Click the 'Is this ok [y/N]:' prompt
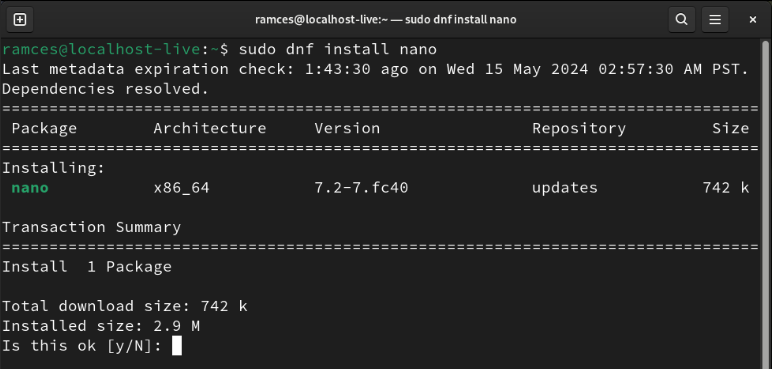Screen dimensions: 772x369 coord(82,345)
